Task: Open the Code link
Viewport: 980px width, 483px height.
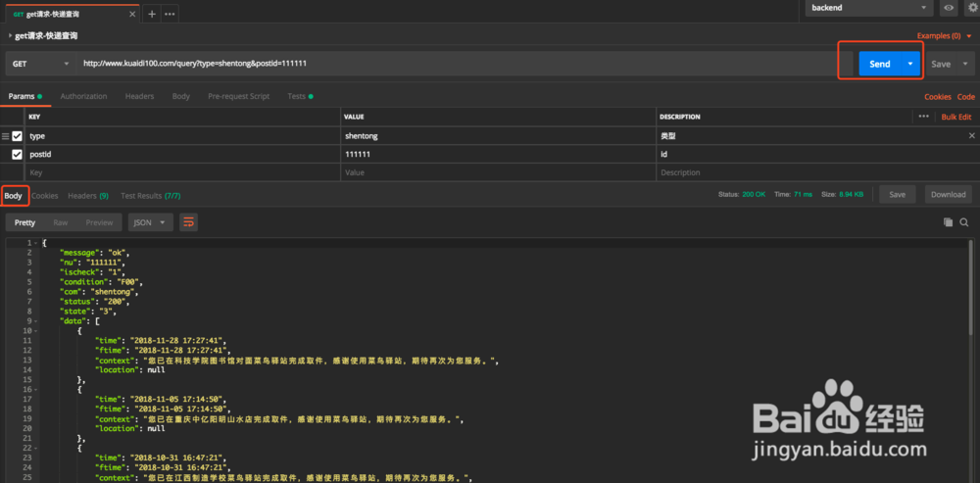Action: point(966,97)
